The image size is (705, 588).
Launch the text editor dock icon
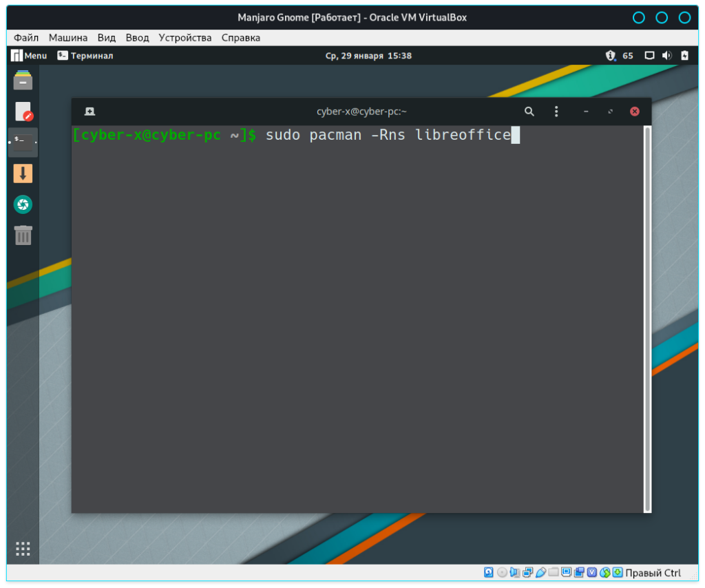[23, 112]
